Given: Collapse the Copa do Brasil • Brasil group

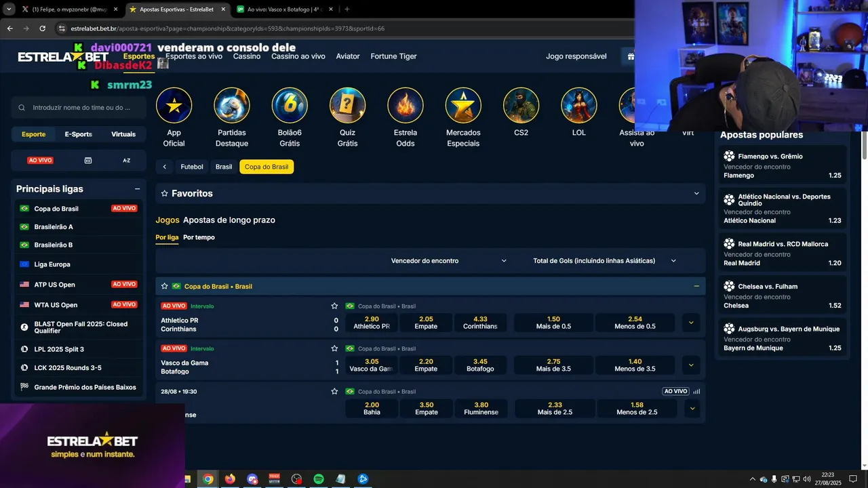Looking at the screenshot, I should [x=696, y=286].
